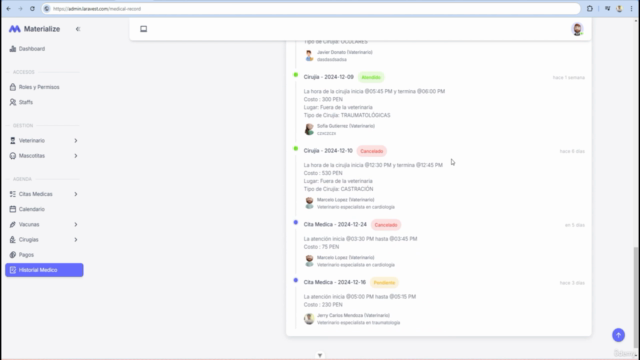Image resolution: width=640 pixels, height=360 pixels.
Task: Expand the Citas Medicas submenu chevron
Action: [76, 194]
